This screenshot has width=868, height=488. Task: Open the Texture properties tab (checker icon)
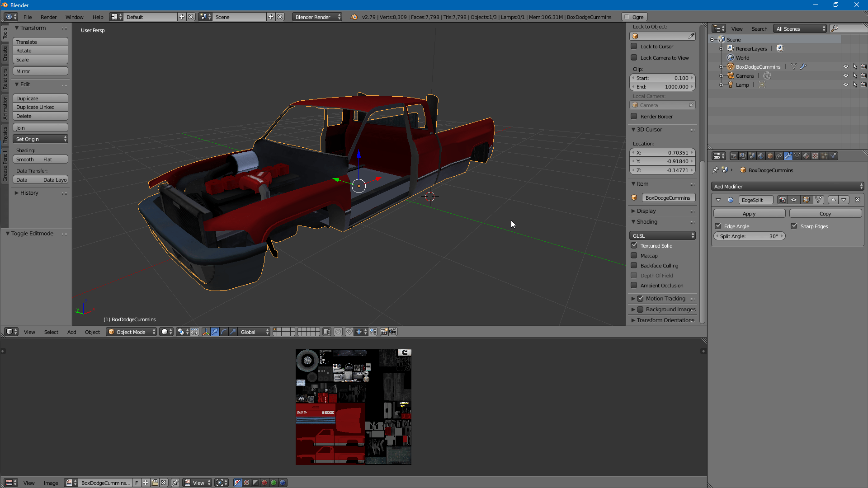coord(815,156)
